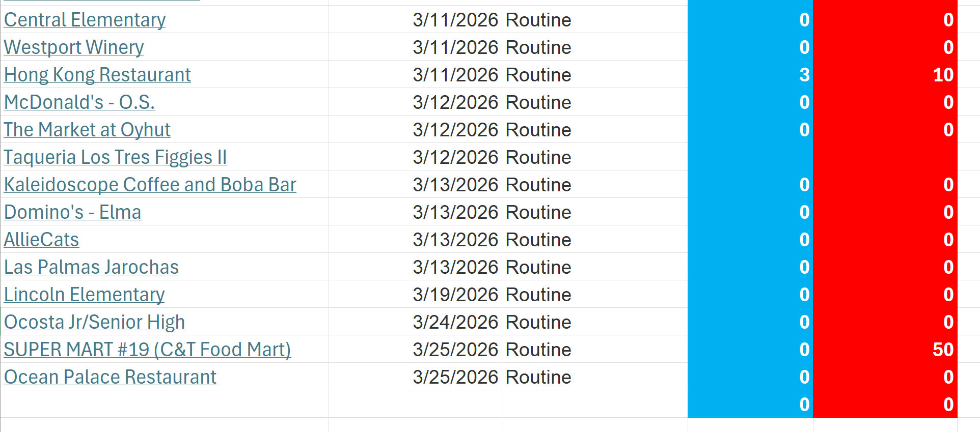
Task: Follow the Las Palmas Jarochas link
Action: [x=91, y=267]
